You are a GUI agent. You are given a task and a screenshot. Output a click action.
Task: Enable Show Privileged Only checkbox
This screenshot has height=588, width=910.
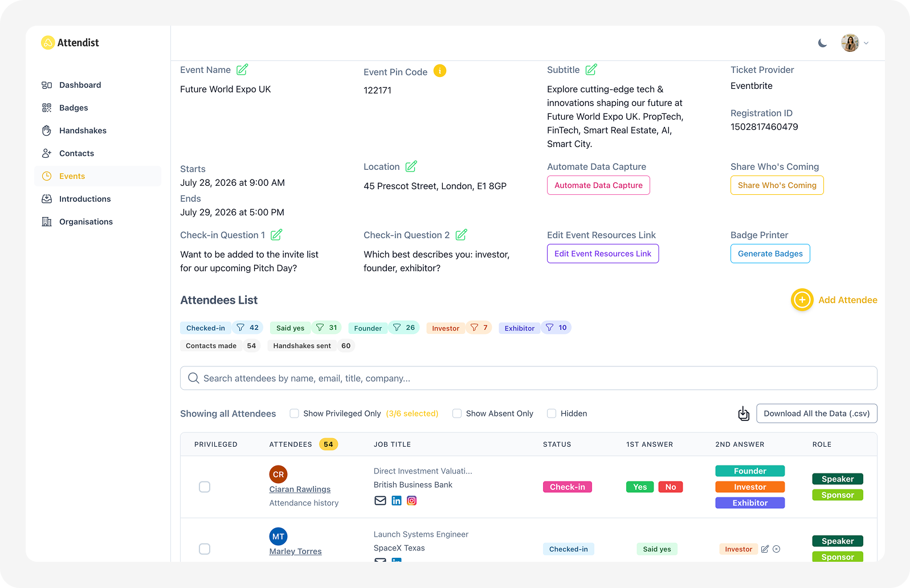(294, 414)
